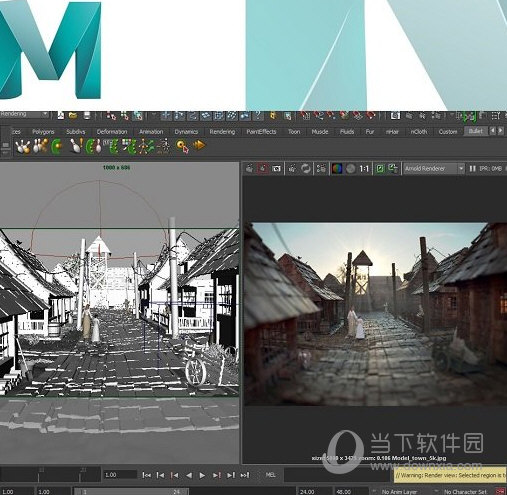
Task: Display RGB channels in Render View
Action: coord(337,169)
